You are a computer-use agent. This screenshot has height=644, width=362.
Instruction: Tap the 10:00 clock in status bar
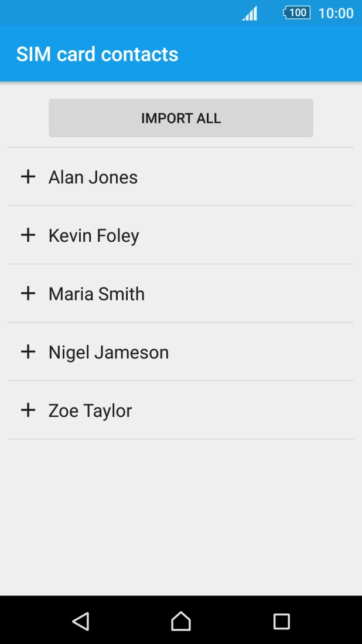(336, 13)
